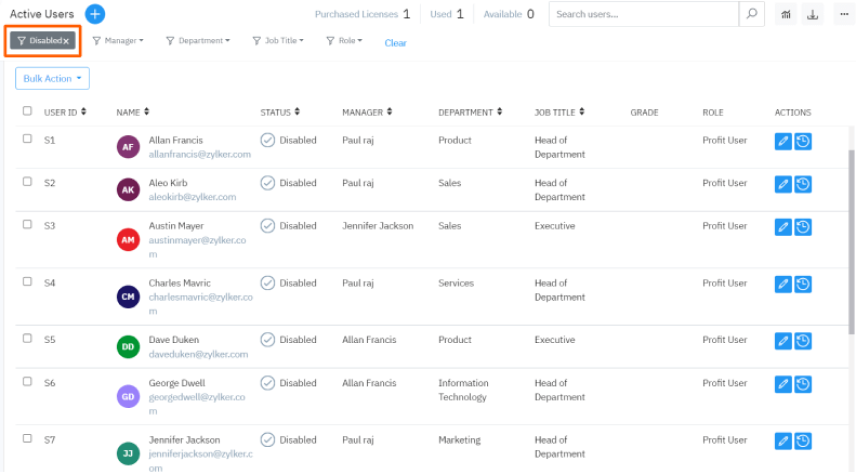
Task: Edit user Aleo Kirb with pencil icon
Action: [x=783, y=184]
